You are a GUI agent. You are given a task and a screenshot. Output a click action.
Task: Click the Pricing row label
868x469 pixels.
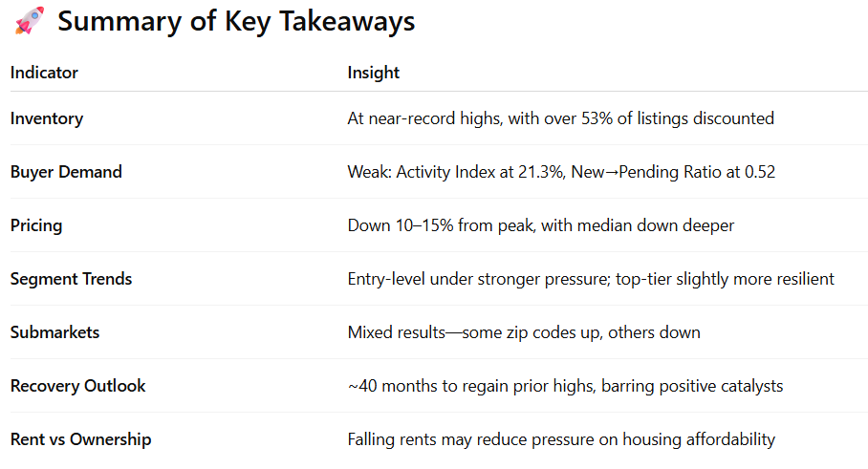(36, 225)
